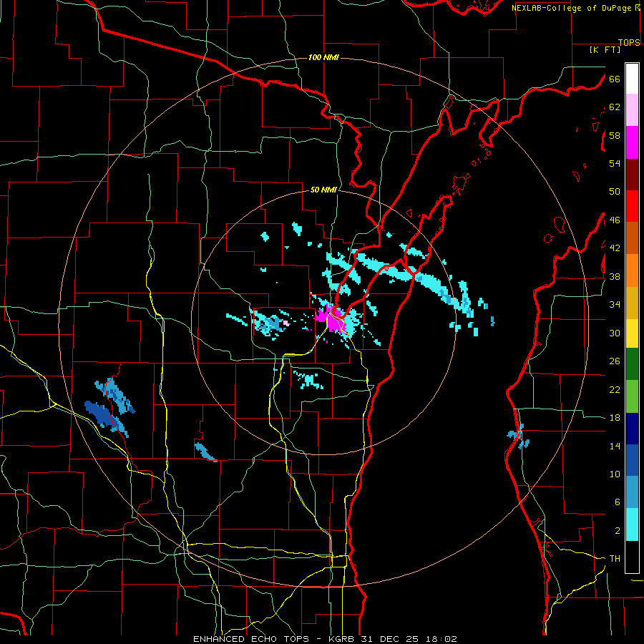644x644 pixels.
Task: Click the medium blue swatch between 10 and 14
Action: point(632,459)
